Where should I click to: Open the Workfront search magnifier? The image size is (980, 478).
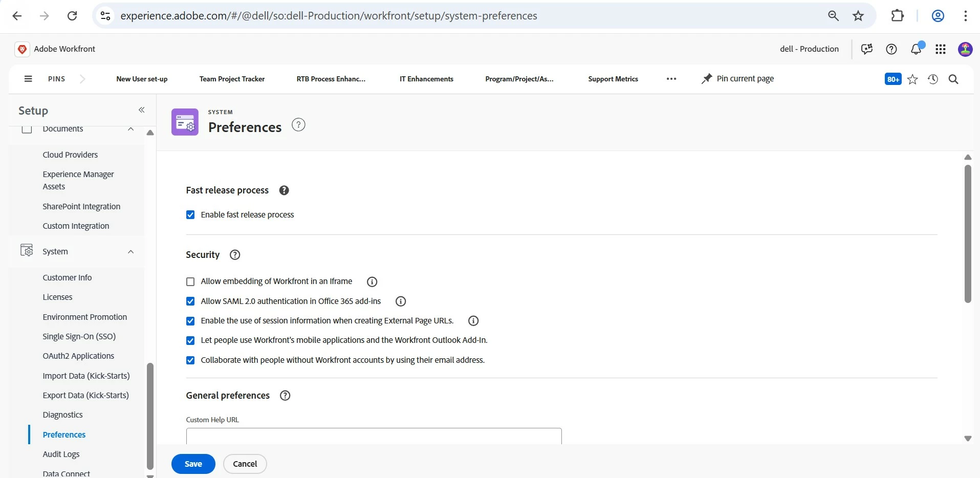pyautogui.click(x=953, y=79)
